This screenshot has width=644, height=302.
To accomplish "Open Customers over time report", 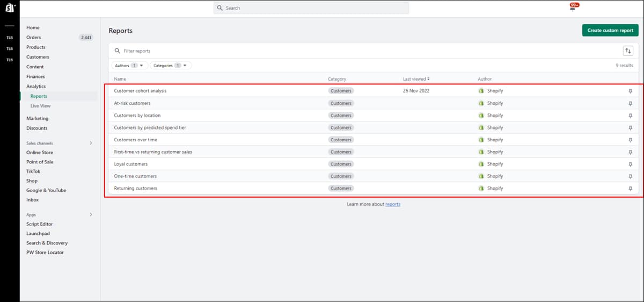I will [135, 140].
